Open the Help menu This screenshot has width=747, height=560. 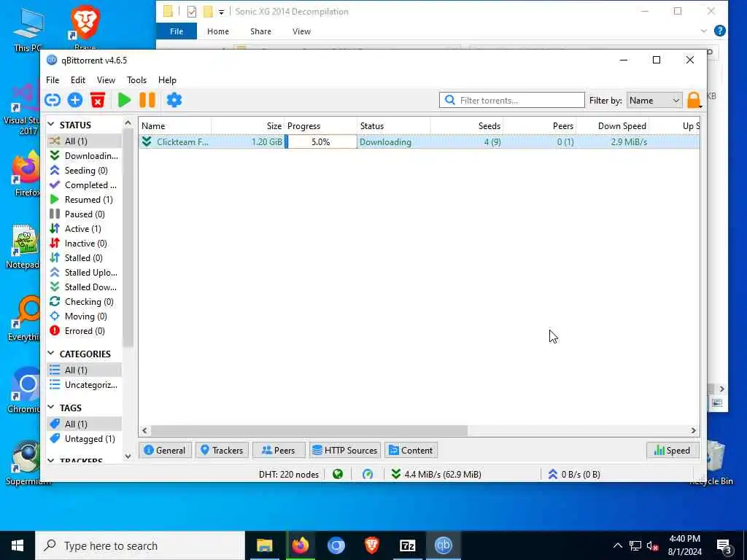pyautogui.click(x=167, y=80)
